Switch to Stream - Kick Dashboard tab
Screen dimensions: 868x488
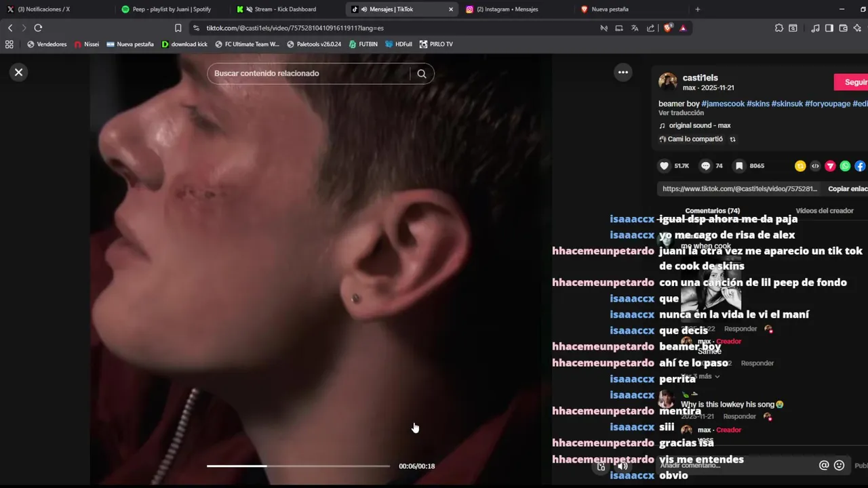286,9
